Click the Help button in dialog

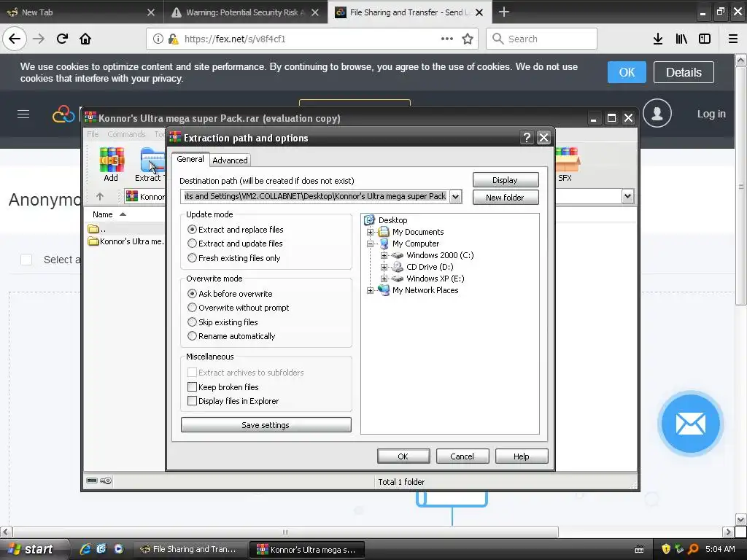(521, 456)
